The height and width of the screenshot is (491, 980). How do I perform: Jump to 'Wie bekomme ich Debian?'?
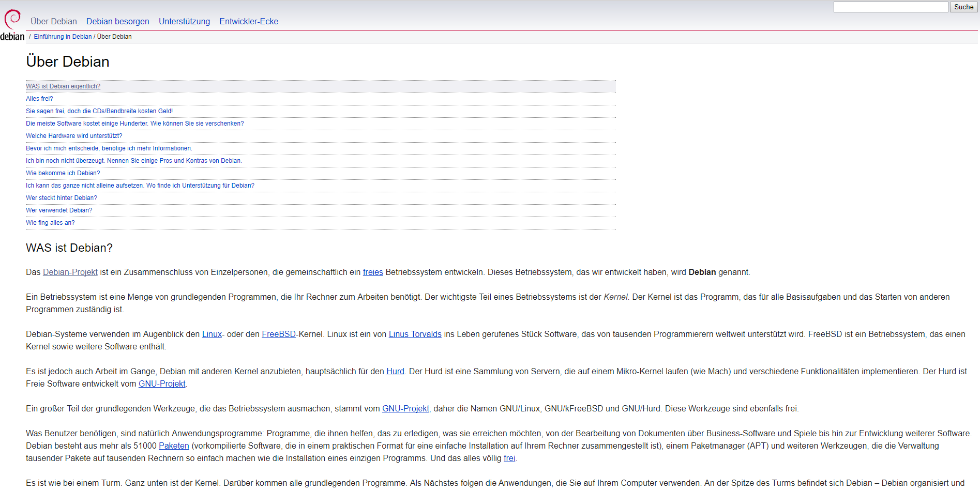tap(63, 173)
